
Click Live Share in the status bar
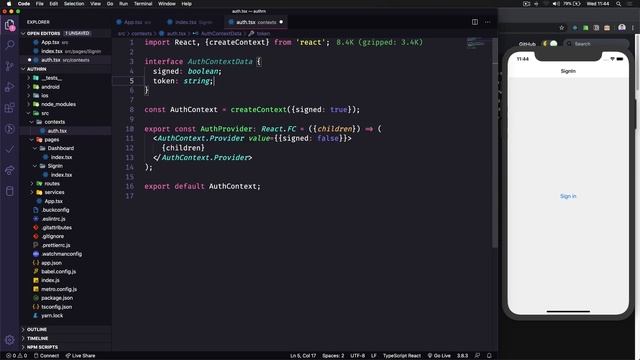(80, 356)
